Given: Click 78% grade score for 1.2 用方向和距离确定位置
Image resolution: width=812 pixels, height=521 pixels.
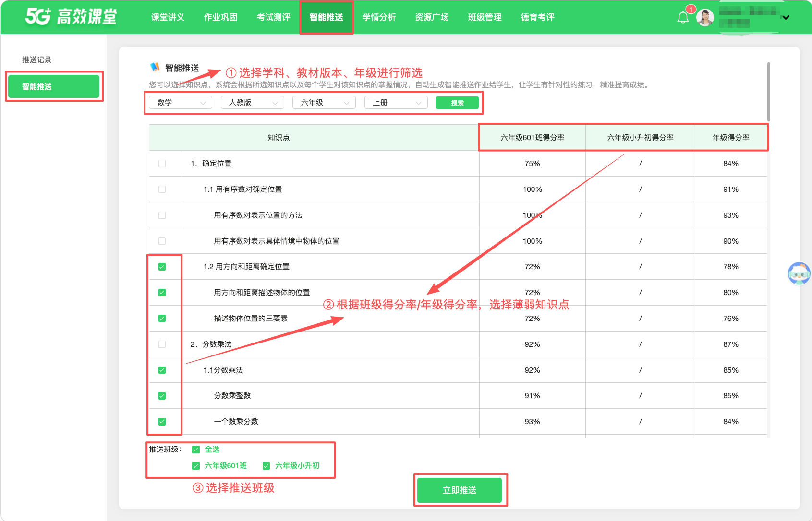Looking at the screenshot, I should coord(731,267).
